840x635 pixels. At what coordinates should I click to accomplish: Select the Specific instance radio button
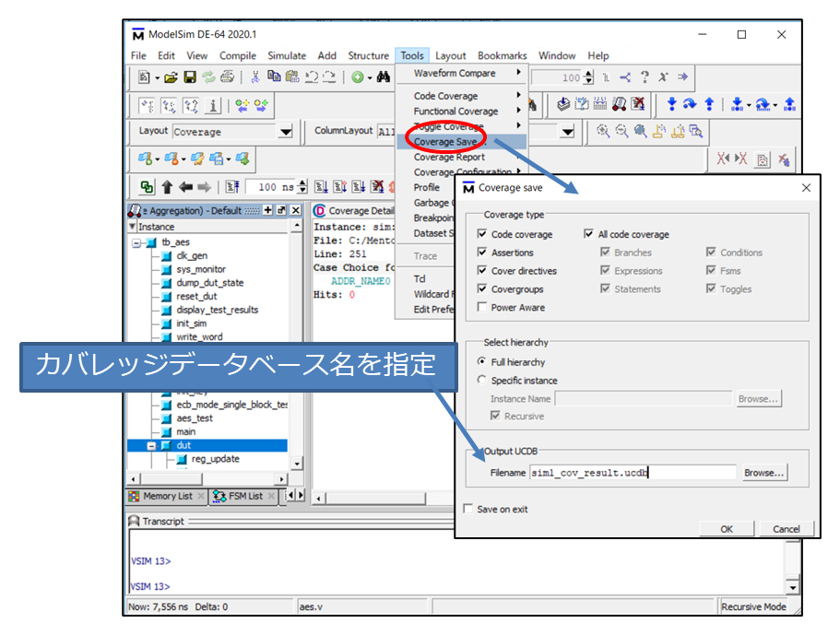click(x=481, y=380)
